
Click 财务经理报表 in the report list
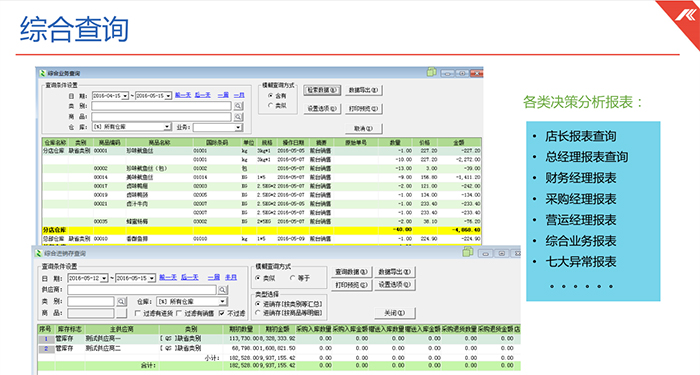(580, 178)
